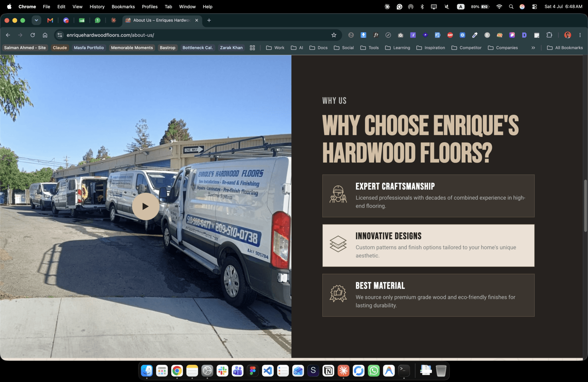Open Terminal from the dock

tap(404, 370)
